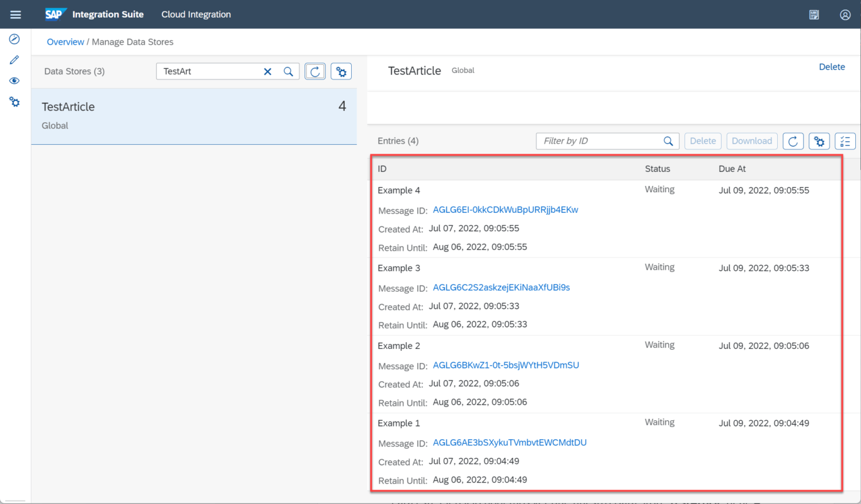Open the Monitor eye icon in sidebar
The image size is (861, 504).
[x=14, y=81]
